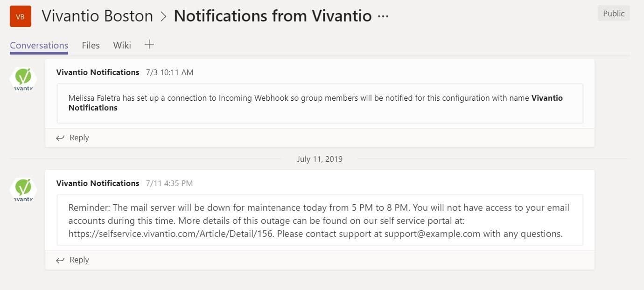644x290 pixels.
Task: Open channel options with the ellipsis icon
Action: pos(382,16)
